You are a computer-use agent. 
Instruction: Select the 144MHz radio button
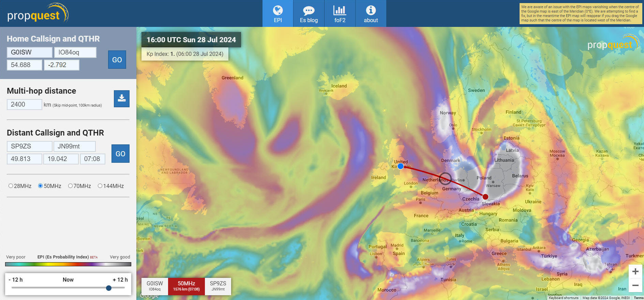coord(100,186)
